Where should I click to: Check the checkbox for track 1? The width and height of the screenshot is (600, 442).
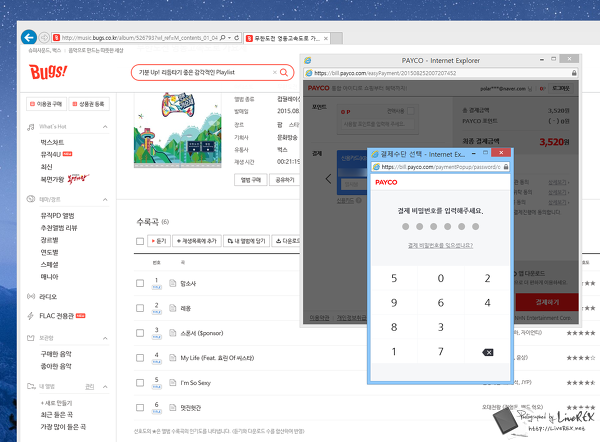(140, 283)
